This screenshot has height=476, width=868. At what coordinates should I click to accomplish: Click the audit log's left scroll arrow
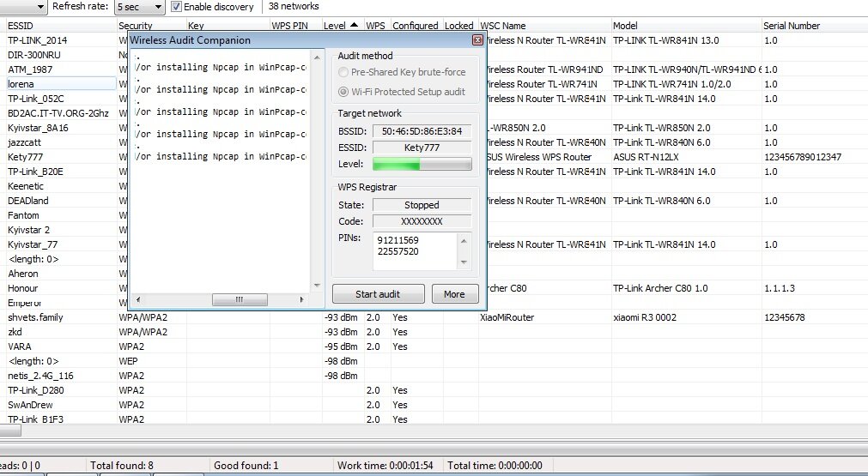[137, 300]
